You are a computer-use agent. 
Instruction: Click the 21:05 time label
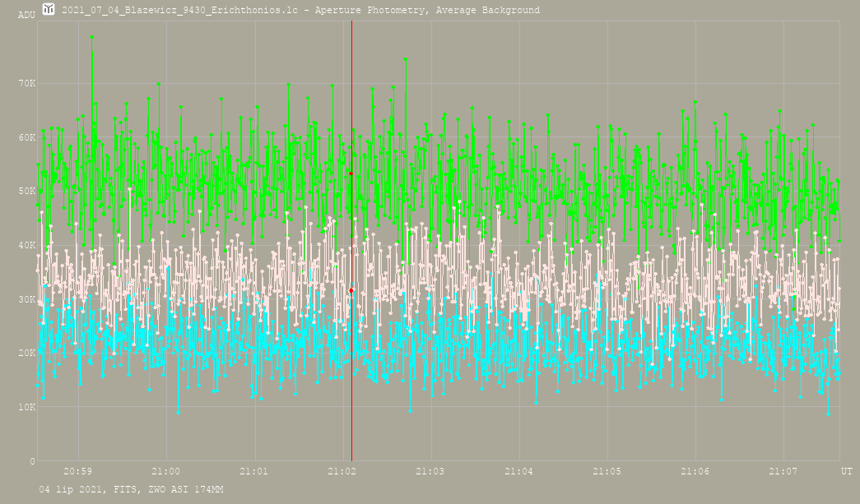pyautogui.click(x=607, y=471)
